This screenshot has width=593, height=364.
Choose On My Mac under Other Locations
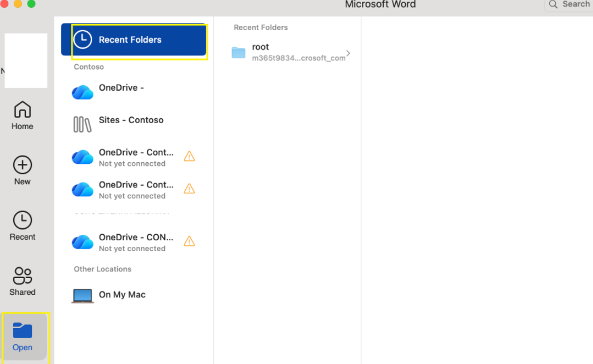[x=122, y=295]
